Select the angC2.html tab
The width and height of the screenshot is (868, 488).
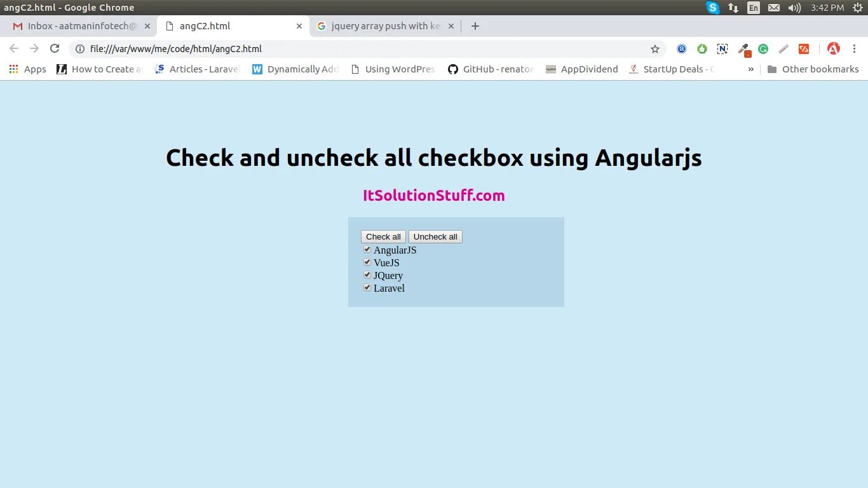click(232, 26)
